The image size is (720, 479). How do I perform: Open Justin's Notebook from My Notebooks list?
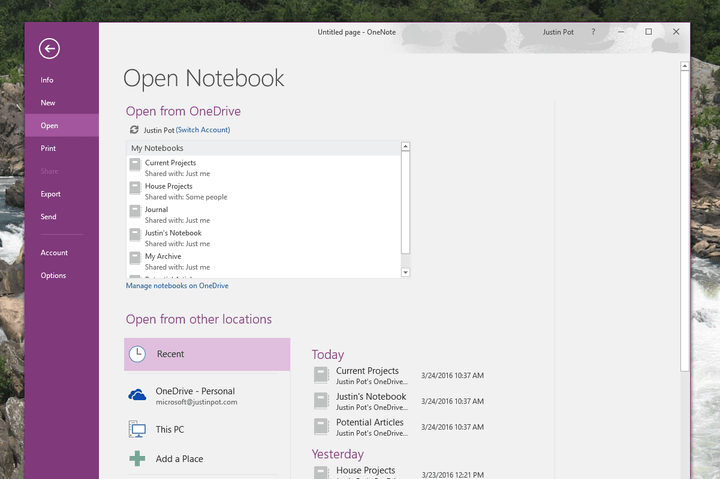point(264,238)
